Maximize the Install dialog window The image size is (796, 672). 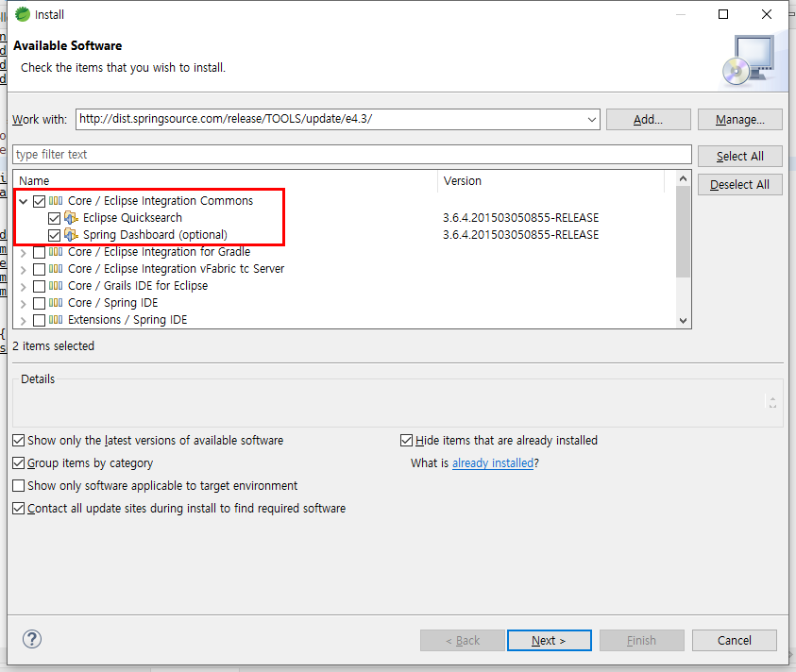723,14
